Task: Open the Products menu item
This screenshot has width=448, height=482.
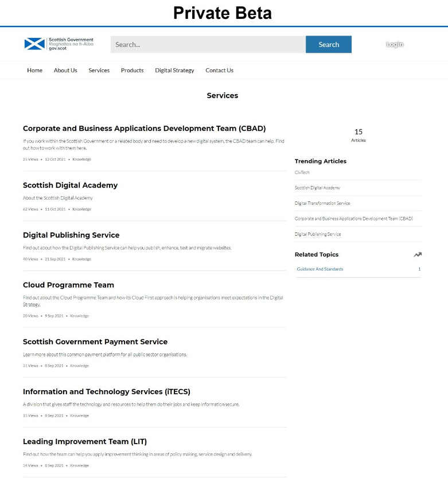Action: pos(132,71)
